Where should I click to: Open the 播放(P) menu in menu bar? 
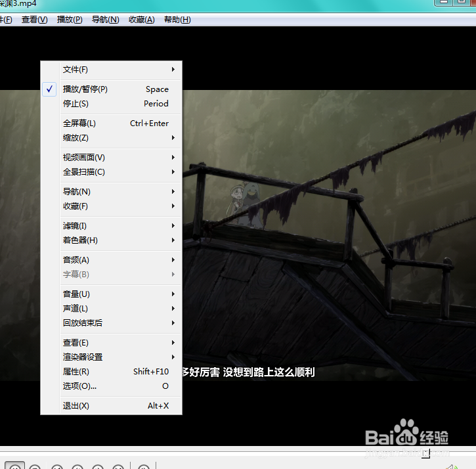[70, 20]
